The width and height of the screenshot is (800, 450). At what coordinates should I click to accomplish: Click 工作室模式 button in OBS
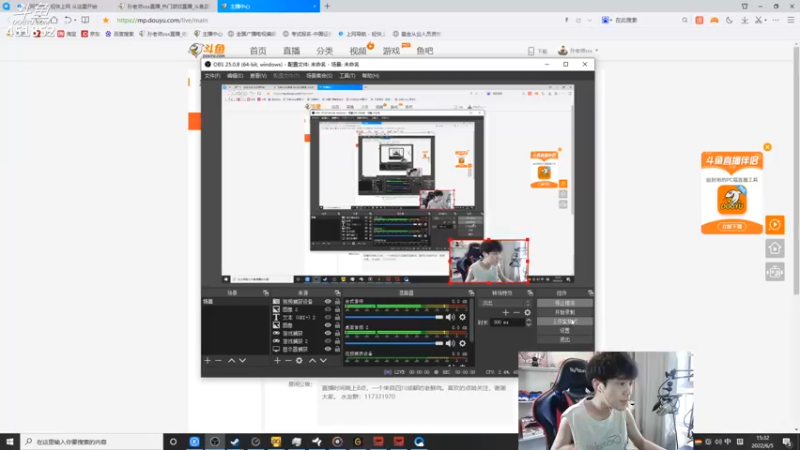564,321
